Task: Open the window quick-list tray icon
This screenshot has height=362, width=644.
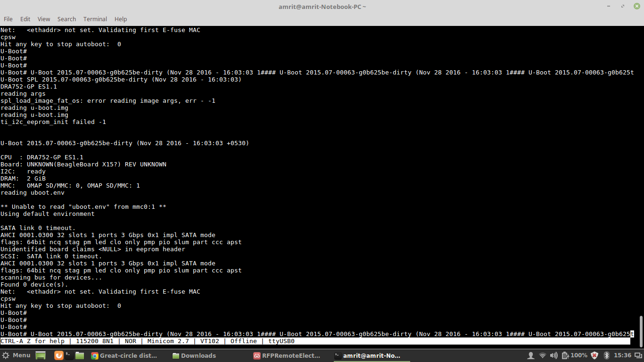Action: tap(638, 355)
